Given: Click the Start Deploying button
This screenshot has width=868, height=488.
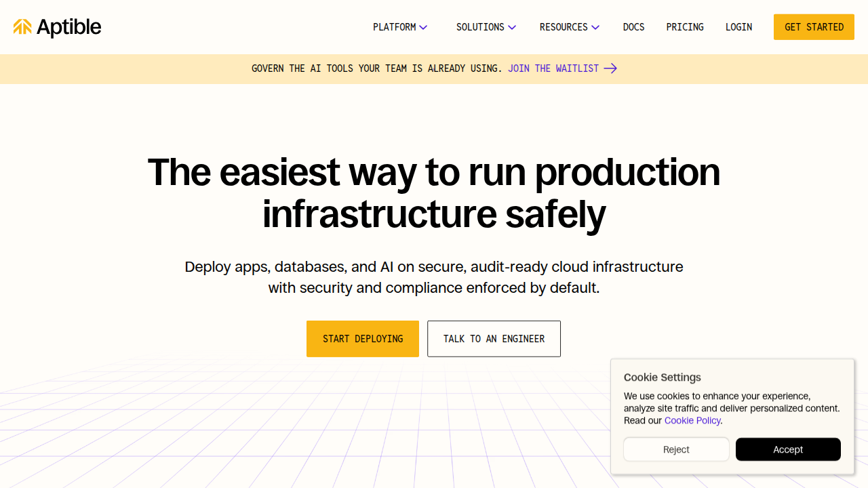Looking at the screenshot, I should pos(363,339).
